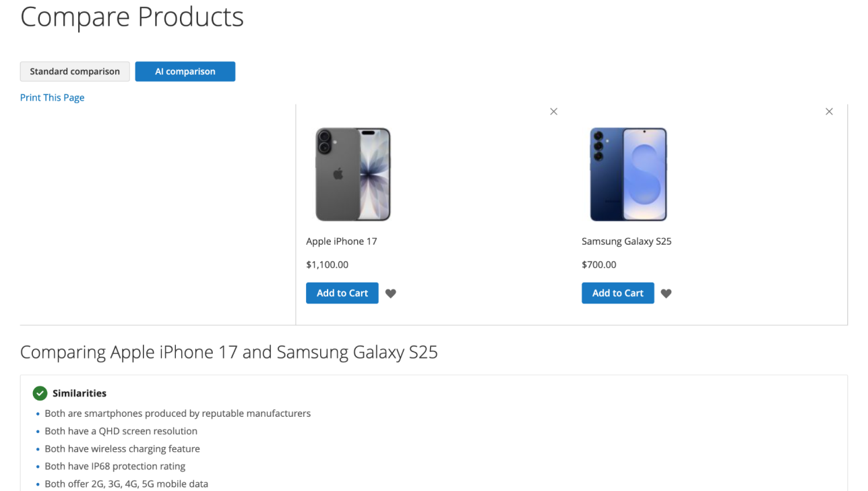Add Samsung Galaxy S25 to cart
The image size is (868, 491).
click(x=618, y=293)
